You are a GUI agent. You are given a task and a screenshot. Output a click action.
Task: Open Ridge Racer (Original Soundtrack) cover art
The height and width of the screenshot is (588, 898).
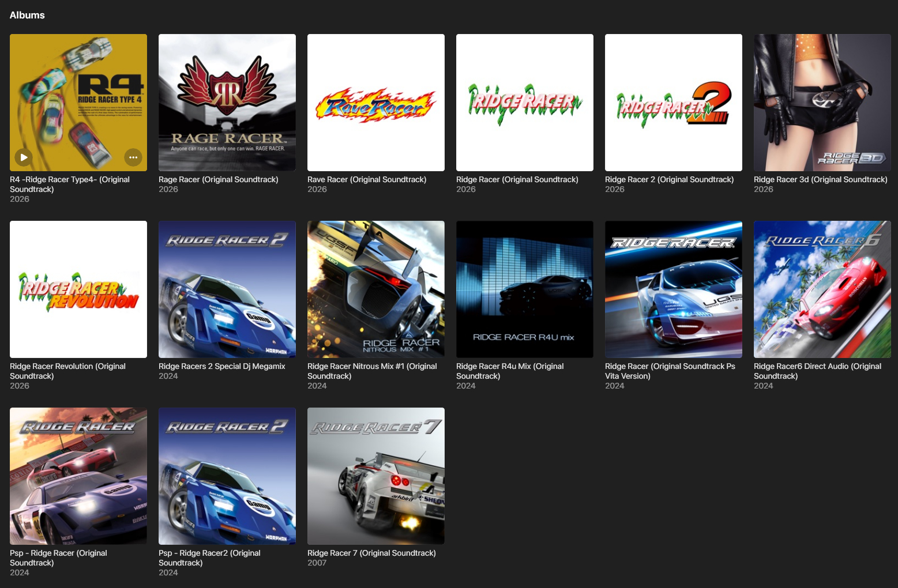click(524, 102)
